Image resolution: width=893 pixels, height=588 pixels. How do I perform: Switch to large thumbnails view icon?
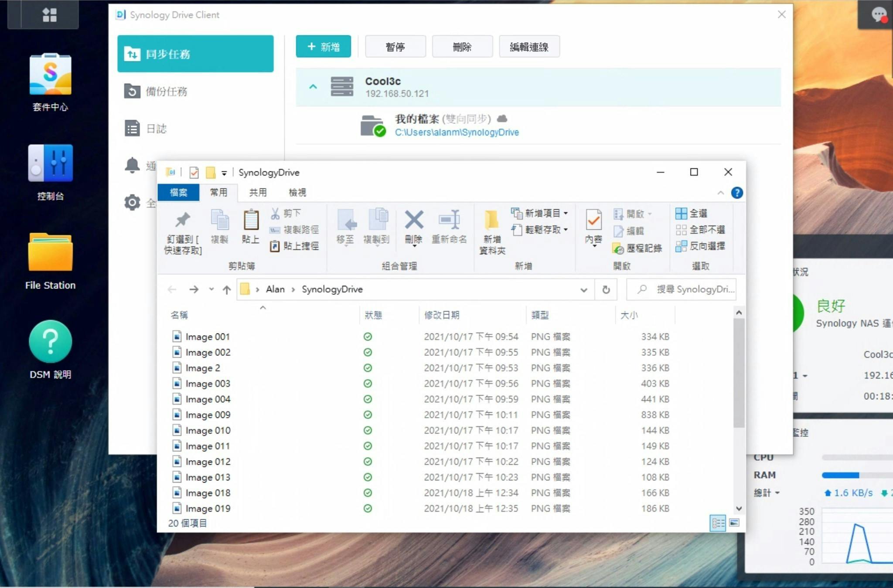[734, 523]
